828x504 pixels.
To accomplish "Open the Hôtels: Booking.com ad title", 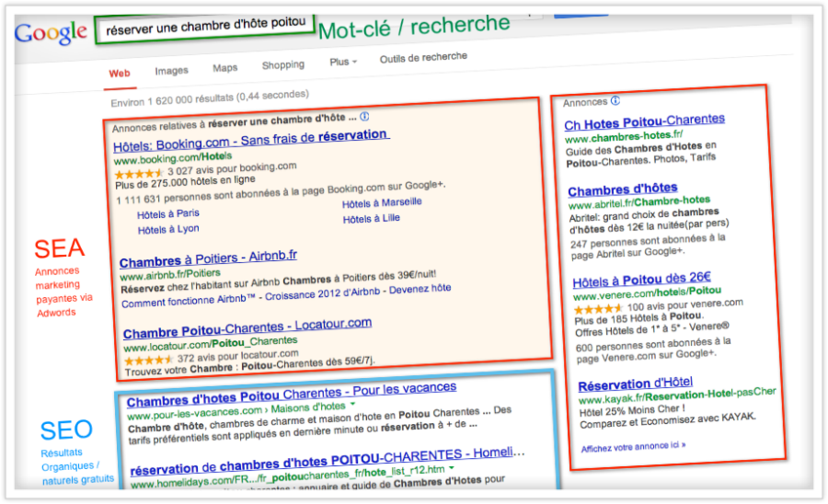I will [251, 141].
